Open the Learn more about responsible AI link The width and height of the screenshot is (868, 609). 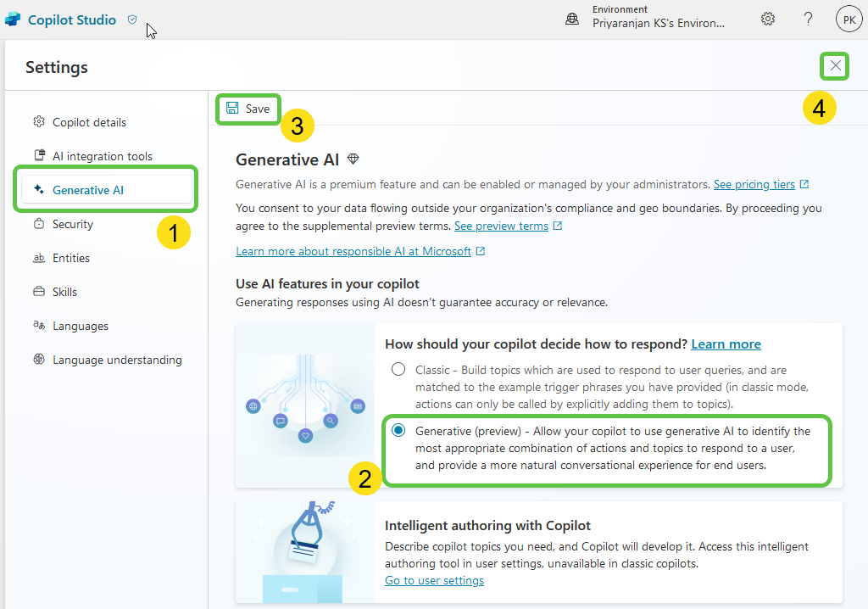tap(353, 251)
